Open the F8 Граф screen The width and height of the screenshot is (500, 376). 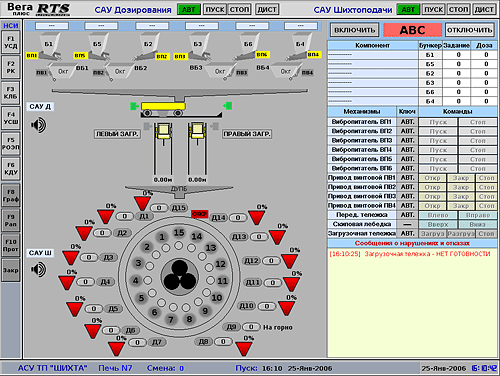[11, 196]
